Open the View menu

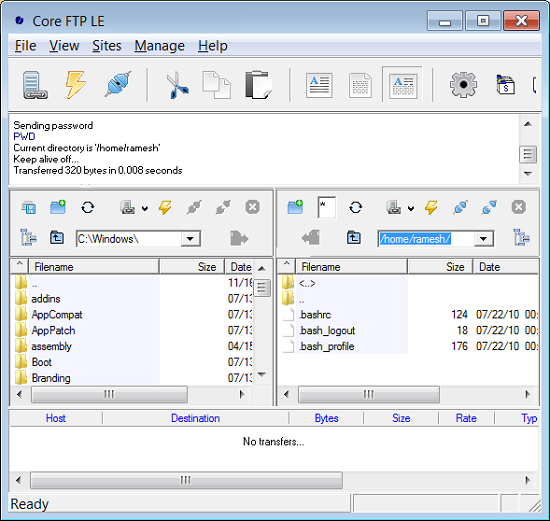[64, 46]
